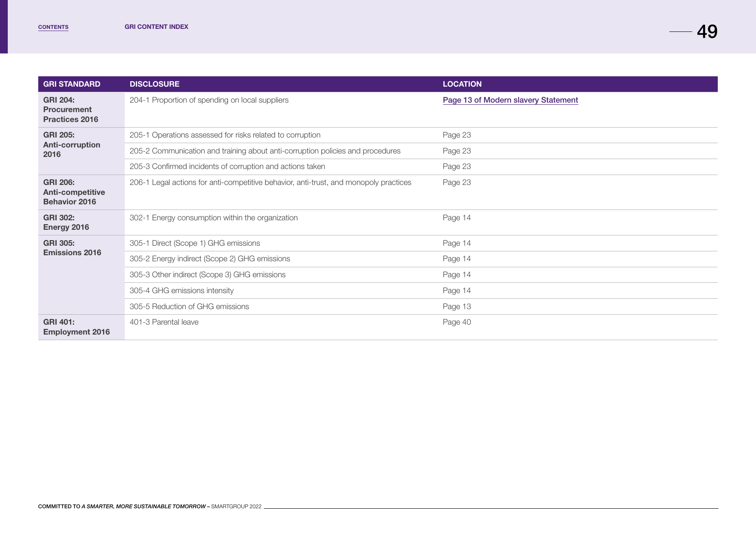Select 'GRI 305: Emissions 2016' cell
This screenshot has height=535, width=756.
tap(81, 275)
